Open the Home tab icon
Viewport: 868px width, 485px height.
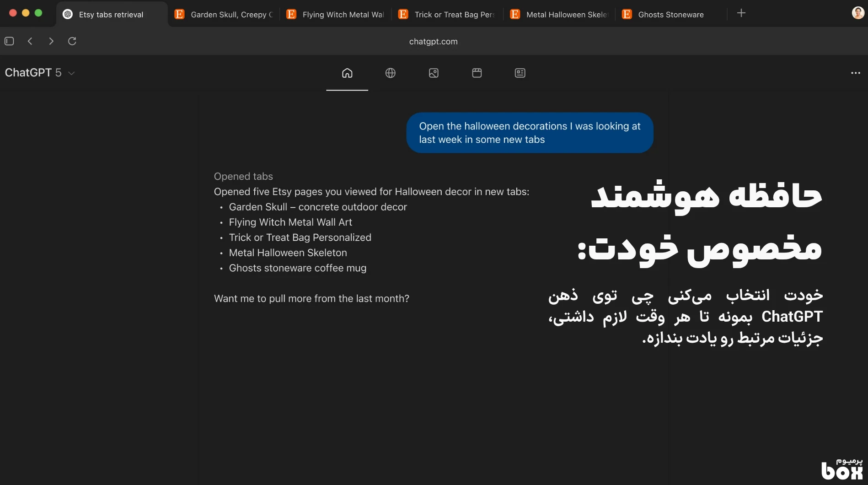pyautogui.click(x=347, y=73)
